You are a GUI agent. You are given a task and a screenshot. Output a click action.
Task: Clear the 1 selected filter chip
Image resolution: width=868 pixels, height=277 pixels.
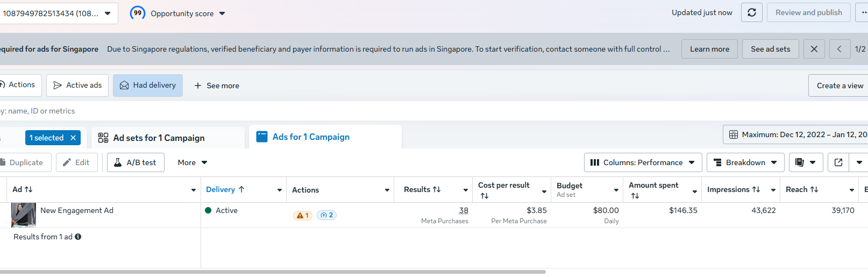(73, 138)
